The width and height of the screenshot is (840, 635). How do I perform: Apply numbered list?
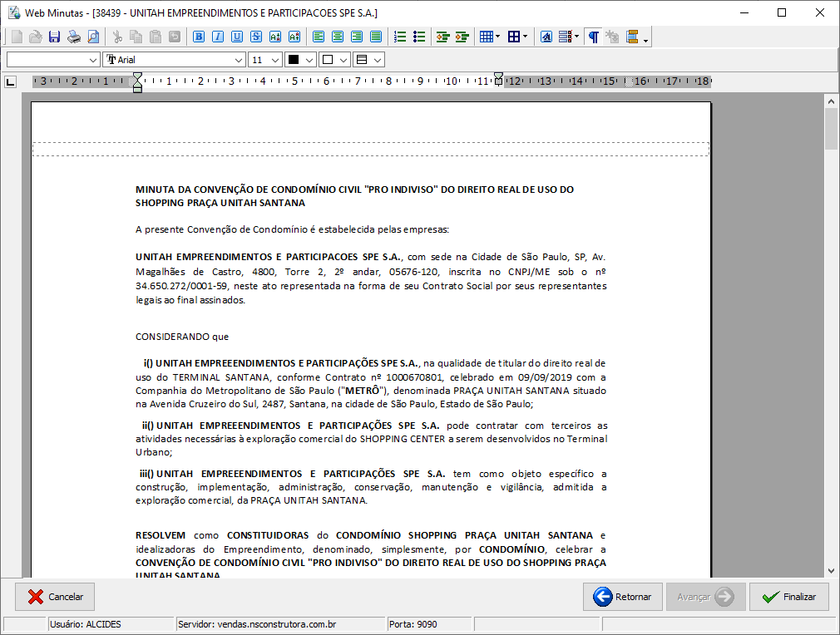400,37
